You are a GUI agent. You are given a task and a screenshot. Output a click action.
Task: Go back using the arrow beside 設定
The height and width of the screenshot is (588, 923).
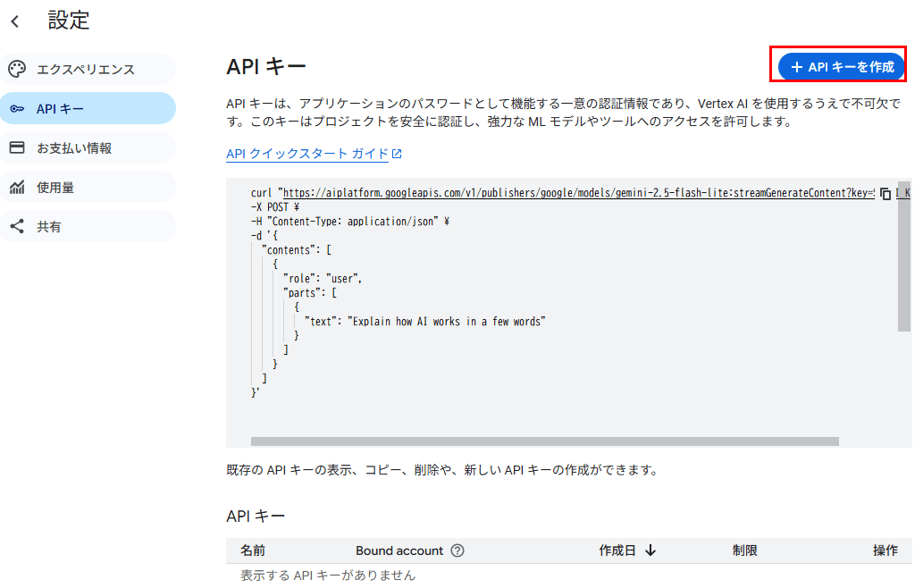pos(15,21)
